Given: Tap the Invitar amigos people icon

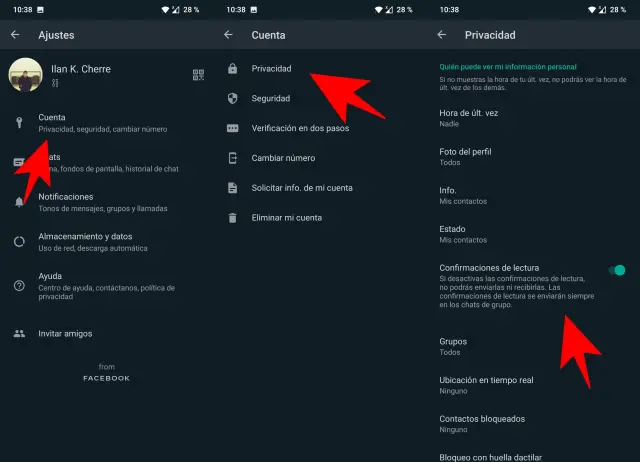Looking at the screenshot, I should click(19, 333).
